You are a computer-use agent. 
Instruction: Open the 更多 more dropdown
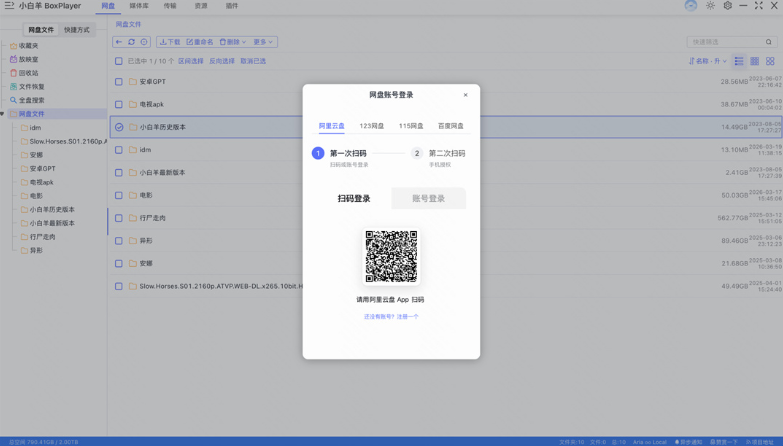click(x=263, y=42)
